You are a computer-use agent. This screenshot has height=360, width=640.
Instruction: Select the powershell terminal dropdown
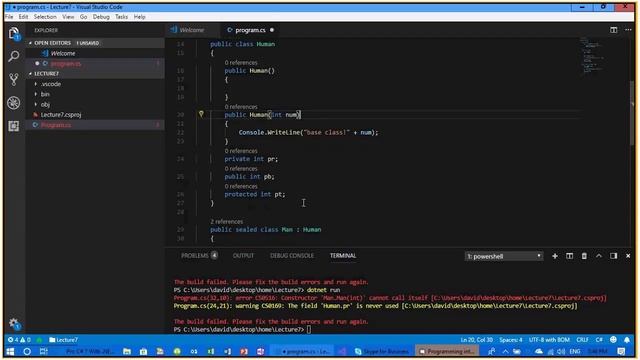(504, 256)
